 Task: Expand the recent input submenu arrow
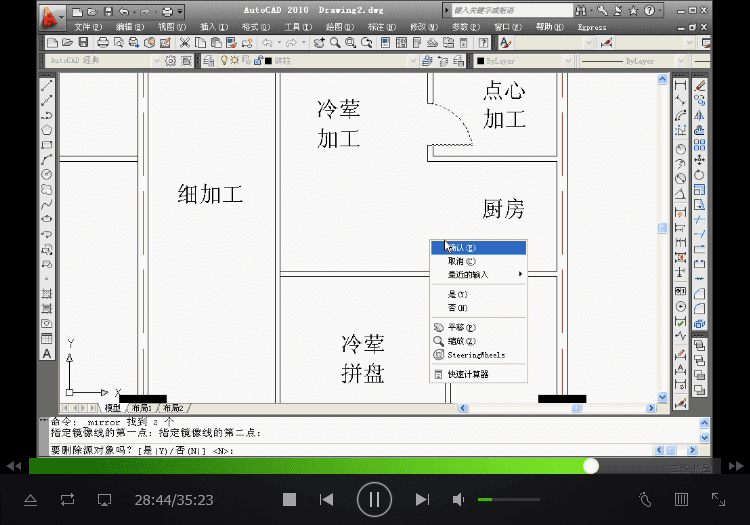point(520,274)
